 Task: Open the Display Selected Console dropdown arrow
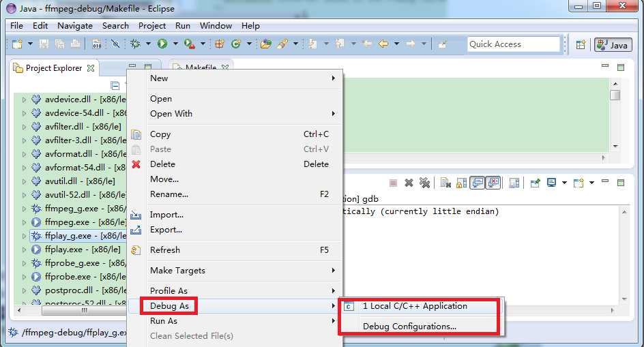[564, 183]
